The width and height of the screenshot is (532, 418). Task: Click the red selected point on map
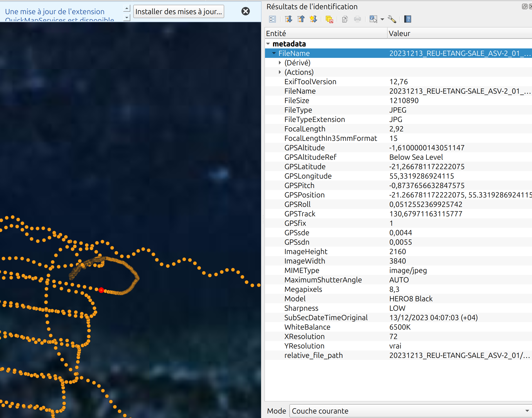coord(101,290)
